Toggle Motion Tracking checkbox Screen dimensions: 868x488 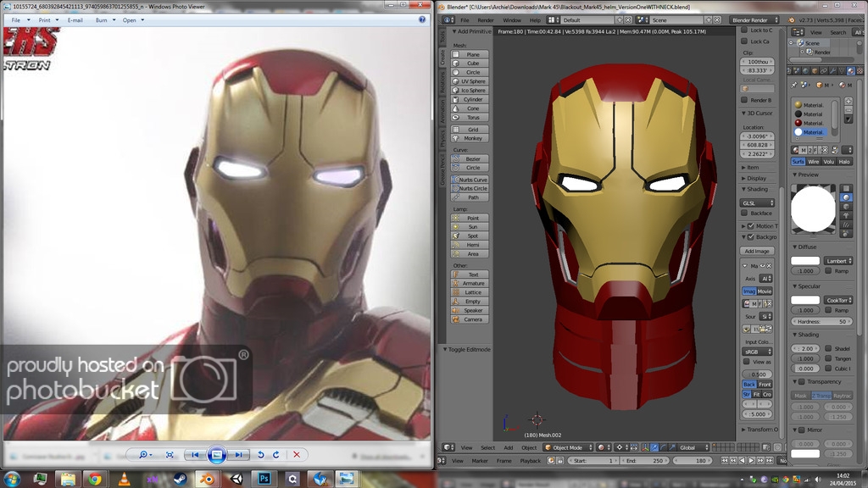pyautogui.click(x=751, y=225)
